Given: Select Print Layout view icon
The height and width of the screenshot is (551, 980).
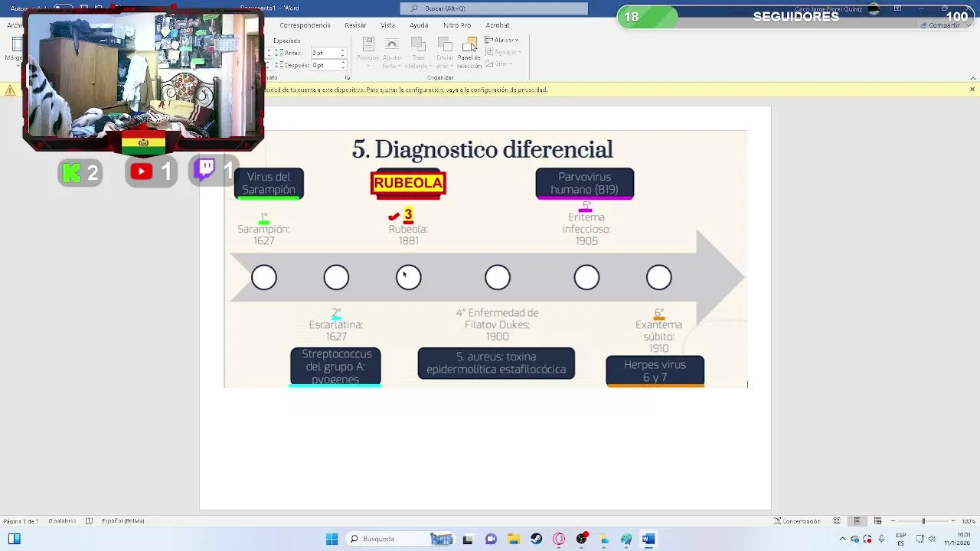Looking at the screenshot, I should (857, 521).
